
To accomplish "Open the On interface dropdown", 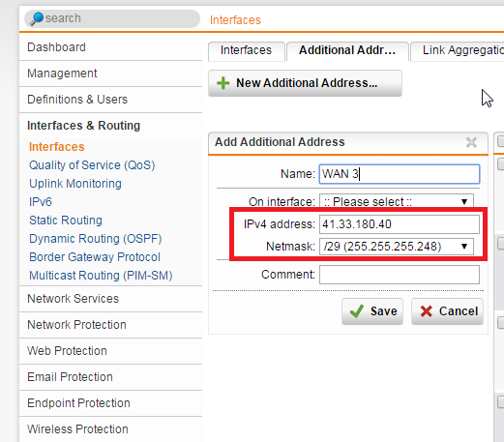I will click(x=397, y=201).
